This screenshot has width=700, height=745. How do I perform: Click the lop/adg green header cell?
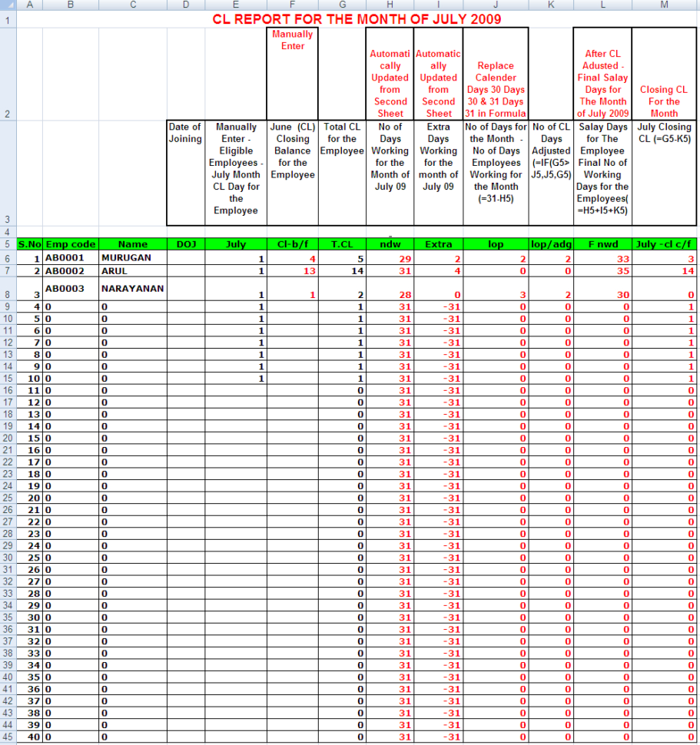click(x=550, y=243)
